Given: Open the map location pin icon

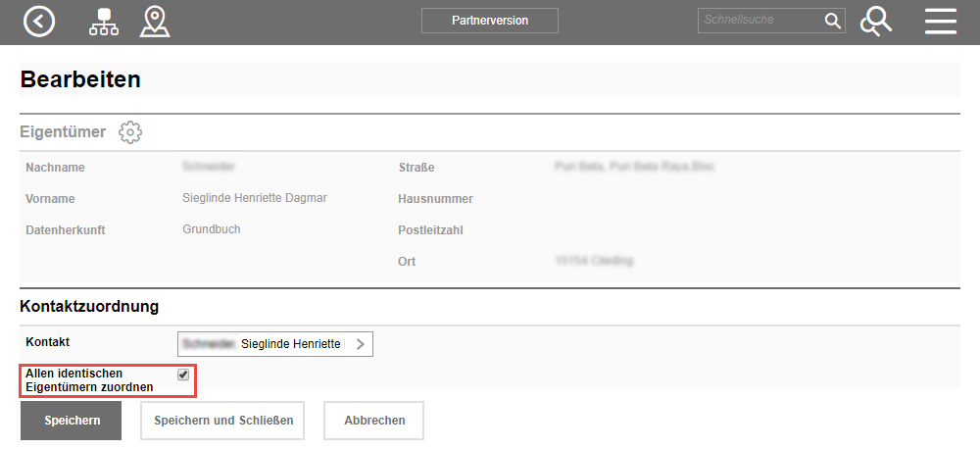Looking at the screenshot, I should (x=154, y=22).
